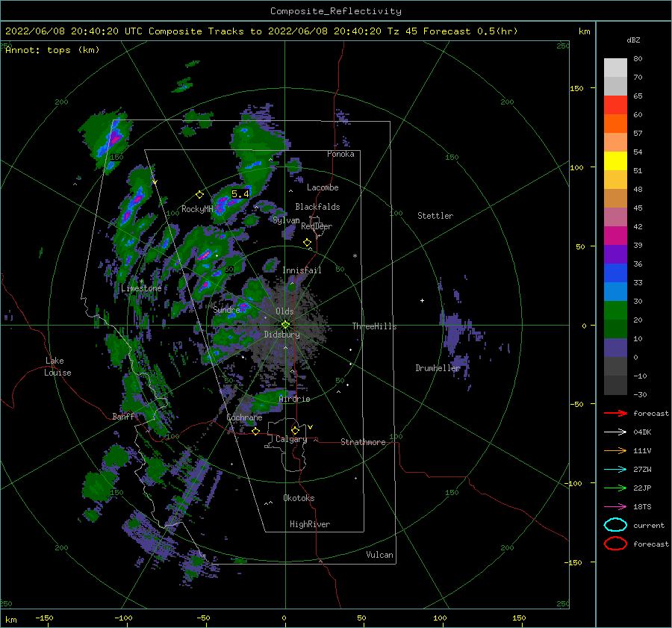Click the red forecast arrow in the legend

615,413
